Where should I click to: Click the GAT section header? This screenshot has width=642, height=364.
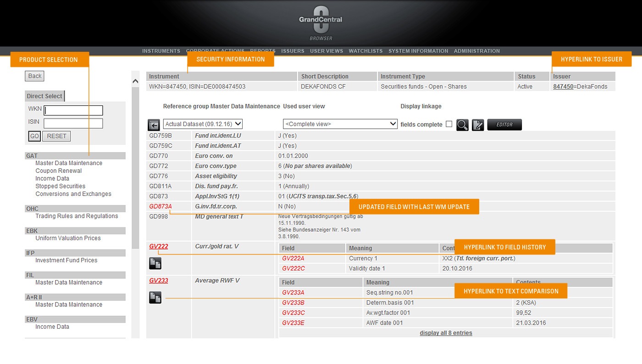pyautogui.click(x=75, y=156)
